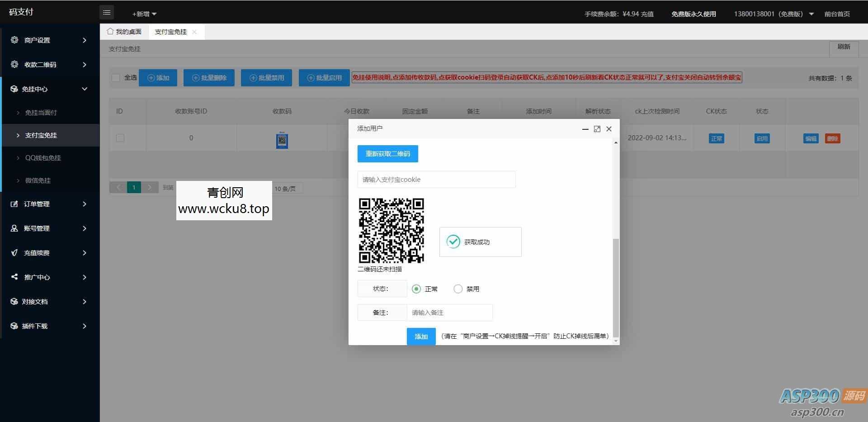The width and height of the screenshot is (868, 422).
Task: Open the 充值续费 section
Action: click(37, 252)
